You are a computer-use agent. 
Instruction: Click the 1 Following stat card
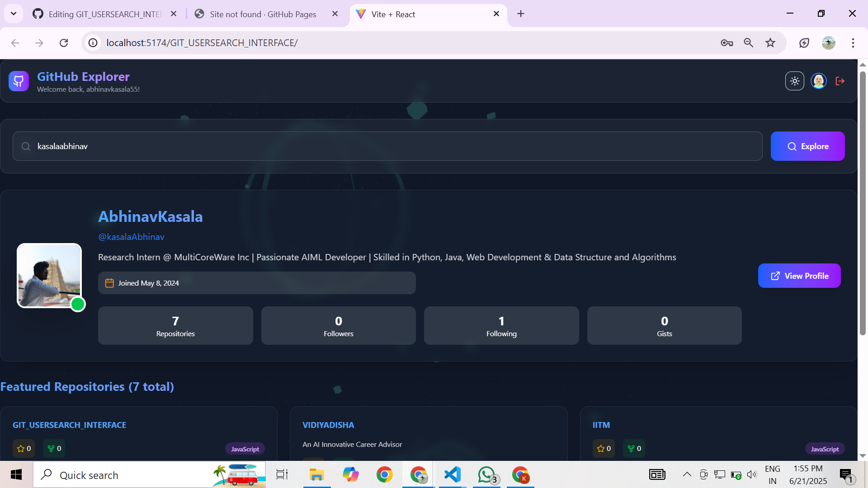pyautogui.click(x=501, y=326)
